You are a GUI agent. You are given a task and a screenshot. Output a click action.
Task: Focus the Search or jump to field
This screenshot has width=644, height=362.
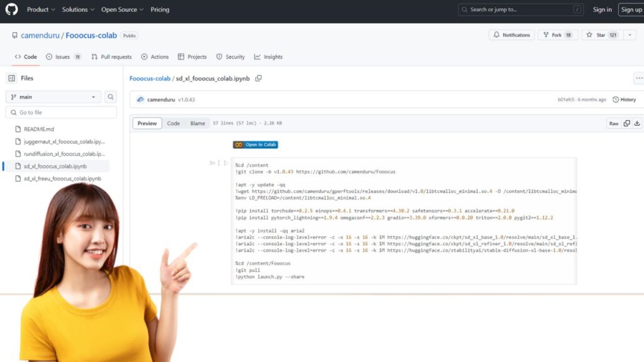521,9
